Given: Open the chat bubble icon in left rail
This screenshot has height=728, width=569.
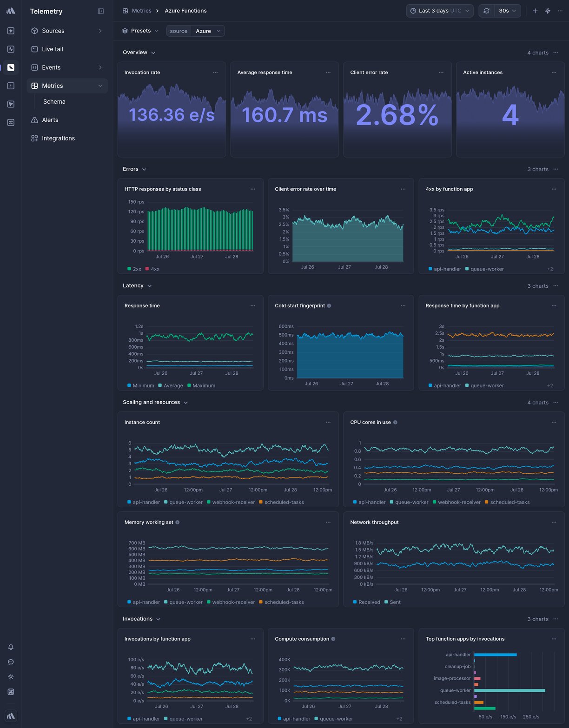Looking at the screenshot, I should point(11,662).
